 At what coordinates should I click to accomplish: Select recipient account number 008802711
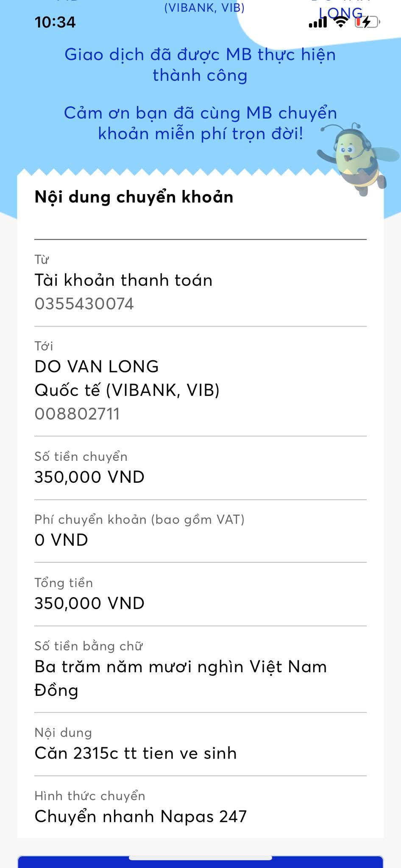pyautogui.click(x=77, y=414)
